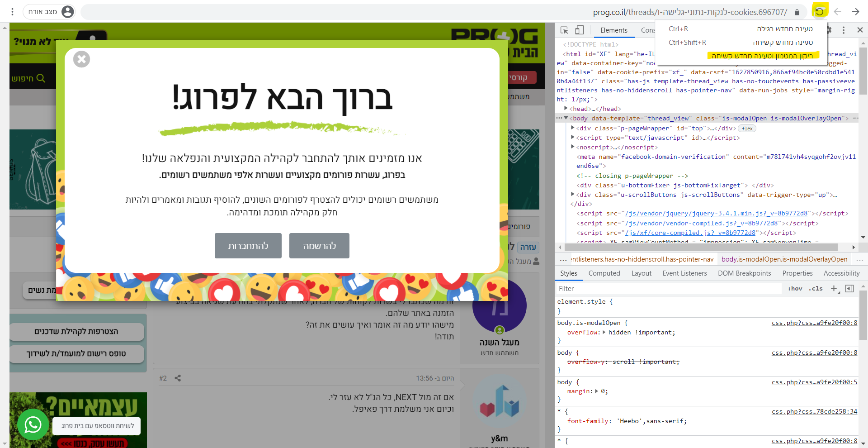Switch to the Computed tab
Image resolution: width=868 pixels, height=448 pixels.
pyautogui.click(x=604, y=273)
